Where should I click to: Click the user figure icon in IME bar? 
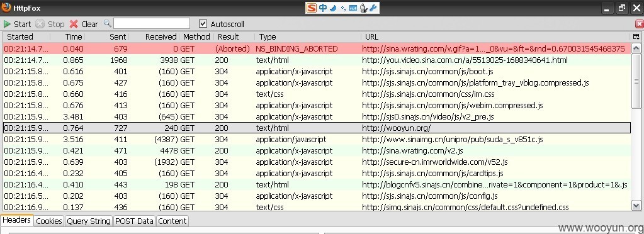[x=363, y=8]
